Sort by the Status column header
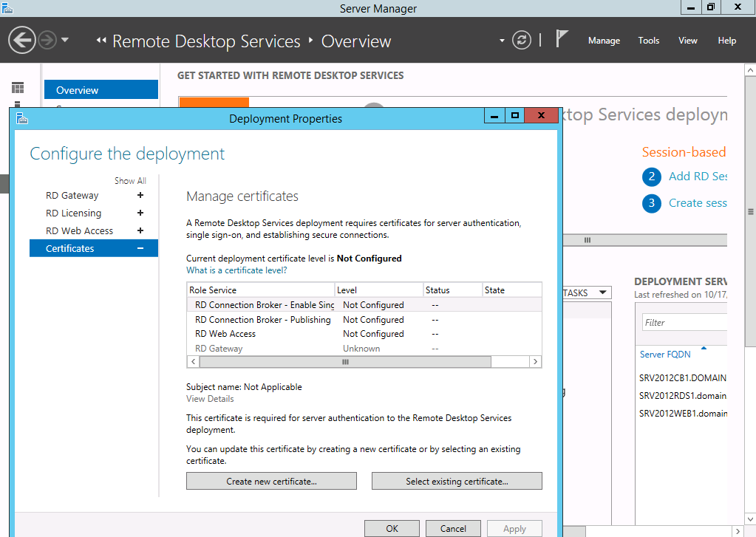The height and width of the screenshot is (537, 756). click(x=453, y=290)
